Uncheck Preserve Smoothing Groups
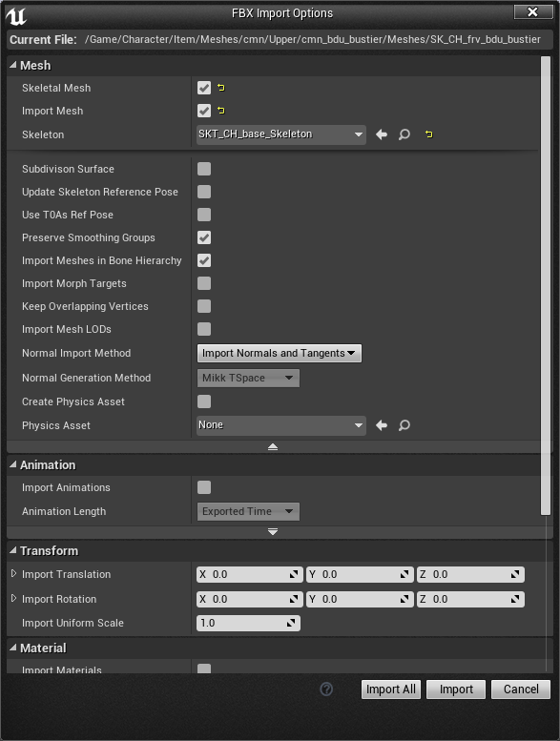This screenshot has height=741, width=560. click(204, 237)
